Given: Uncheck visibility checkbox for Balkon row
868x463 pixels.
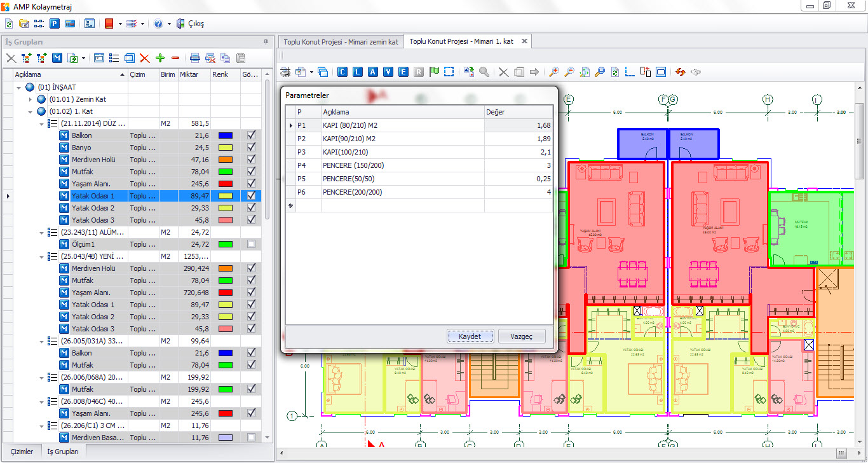Looking at the screenshot, I should coord(252,135).
